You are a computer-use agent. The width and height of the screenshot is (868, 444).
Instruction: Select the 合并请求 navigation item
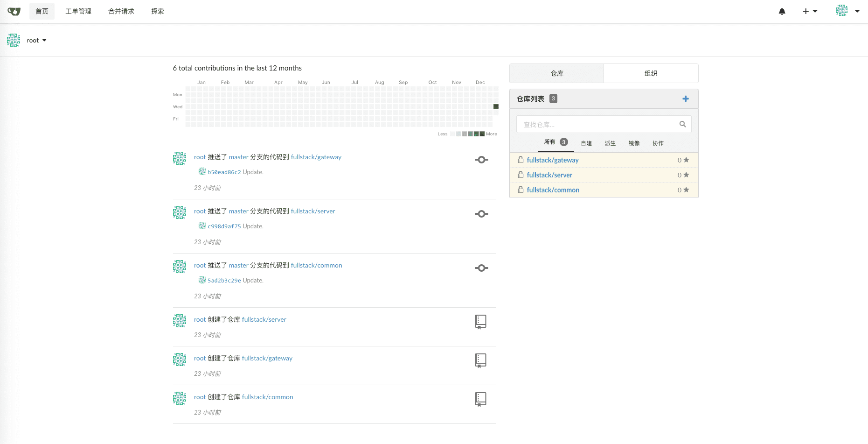[121, 11]
